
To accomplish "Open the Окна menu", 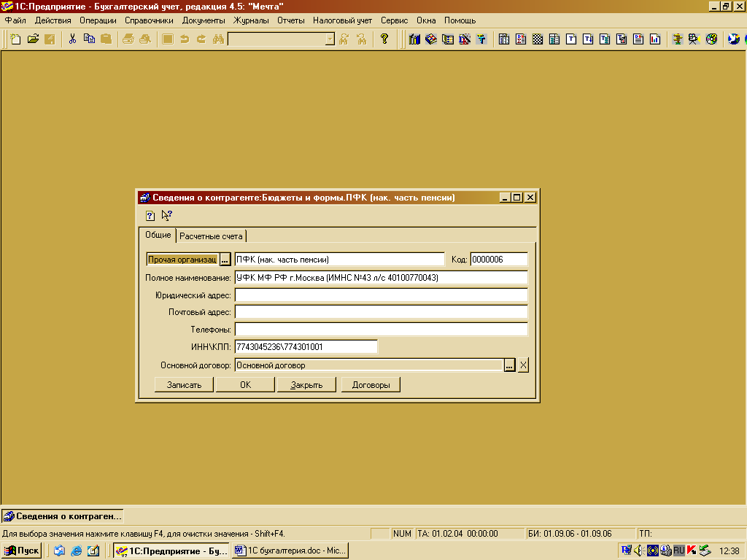I will click(426, 20).
